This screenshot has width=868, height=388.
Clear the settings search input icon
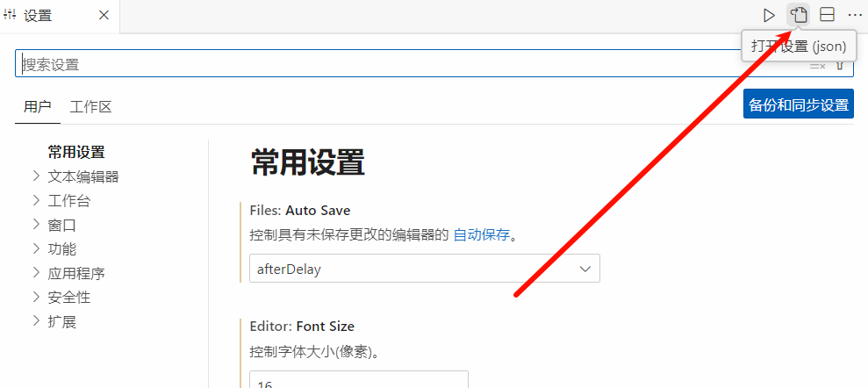click(x=817, y=64)
